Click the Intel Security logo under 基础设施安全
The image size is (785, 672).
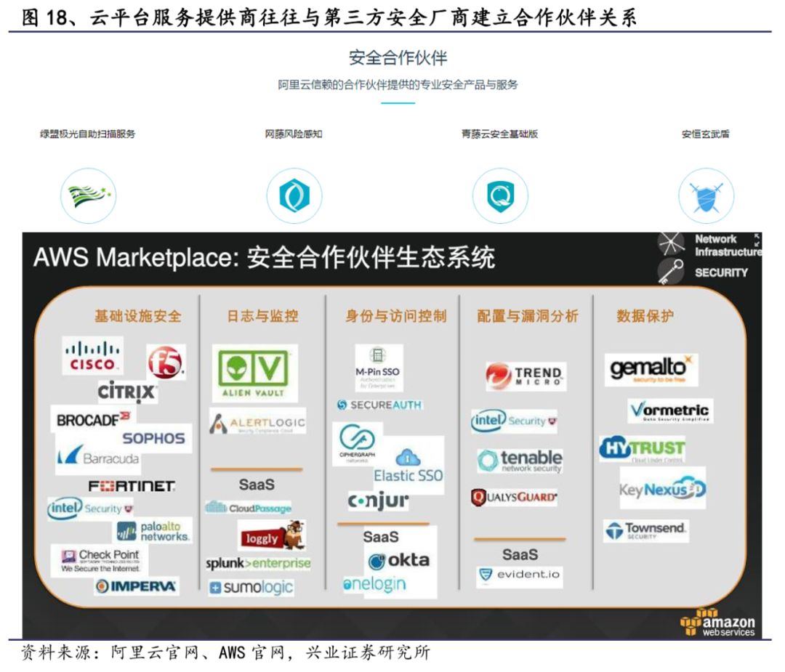90,509
